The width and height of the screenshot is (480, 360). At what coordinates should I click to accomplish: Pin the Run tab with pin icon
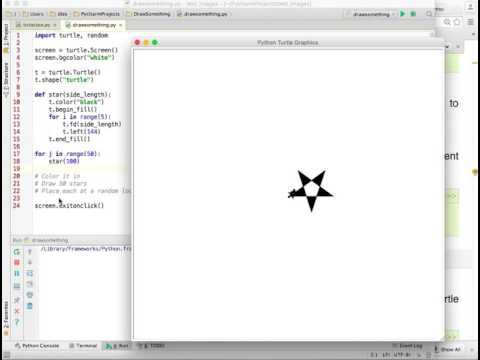pos(17,300)
